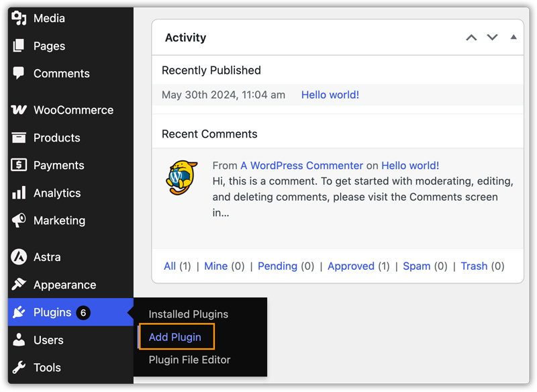Show Trash comments
Image resolution: width=537 pixels, height=392 pixels.
[474, 266]
